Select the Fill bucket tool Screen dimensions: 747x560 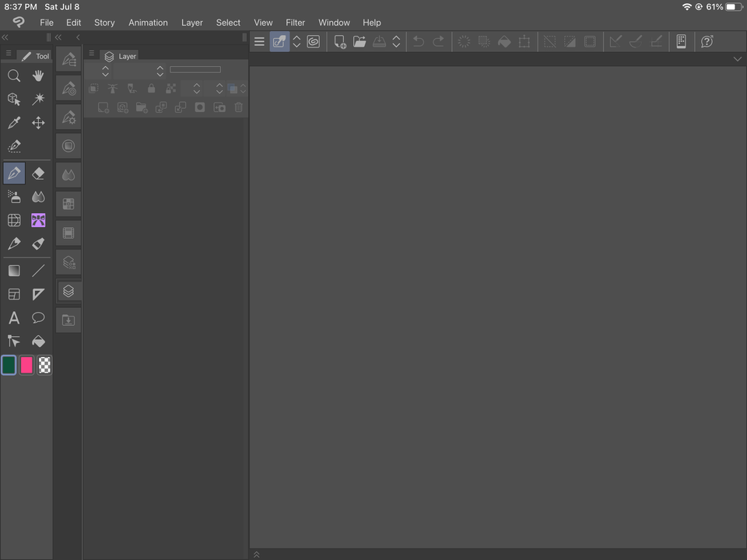point(38,341)
